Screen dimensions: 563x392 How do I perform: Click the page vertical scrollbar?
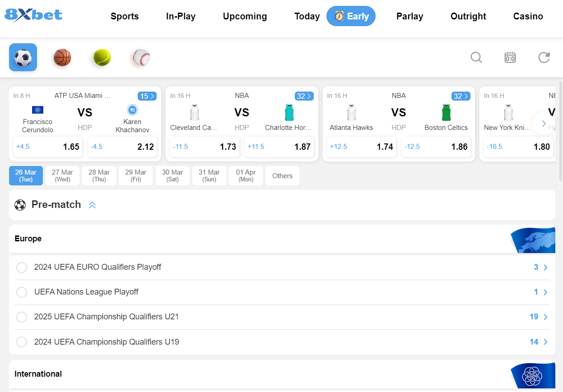pos(561,131)
